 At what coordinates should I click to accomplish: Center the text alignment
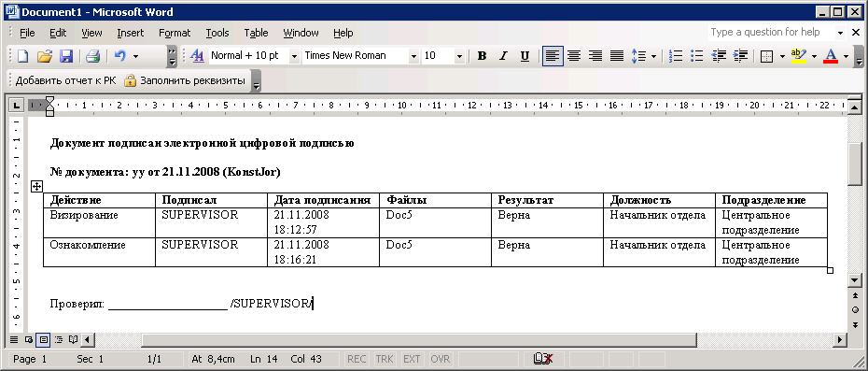coord(574,56)
